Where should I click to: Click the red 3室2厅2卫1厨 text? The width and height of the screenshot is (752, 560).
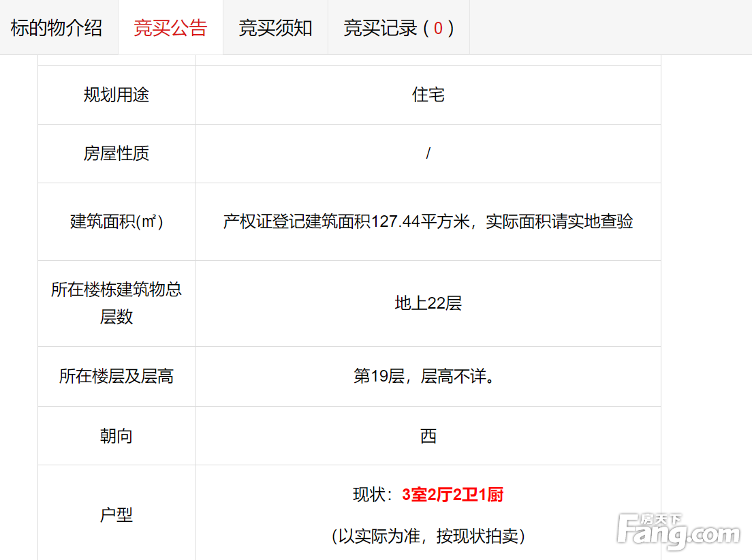pyautogui.click(x=453, y=495)
